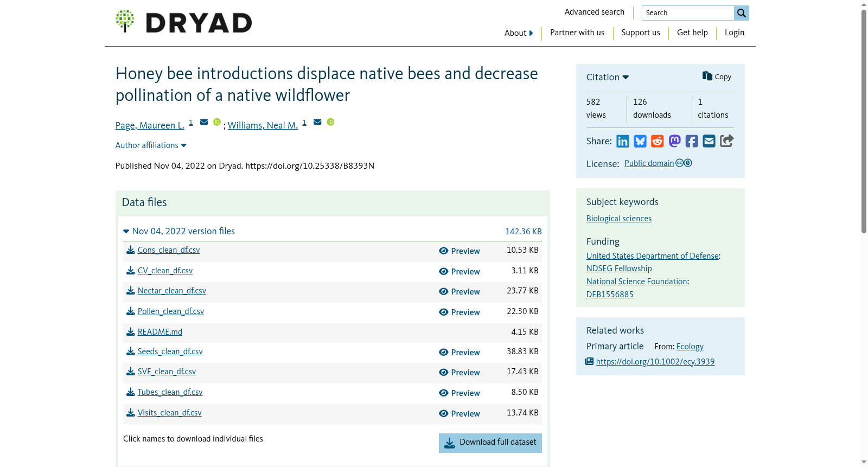
Task: Click download icon next to Tubes_clean_df.csv
Action: 131,392
